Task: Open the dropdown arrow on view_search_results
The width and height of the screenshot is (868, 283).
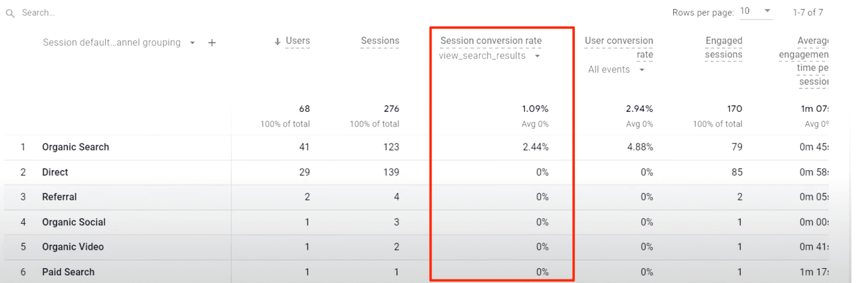Action: (x=537, y=56)
